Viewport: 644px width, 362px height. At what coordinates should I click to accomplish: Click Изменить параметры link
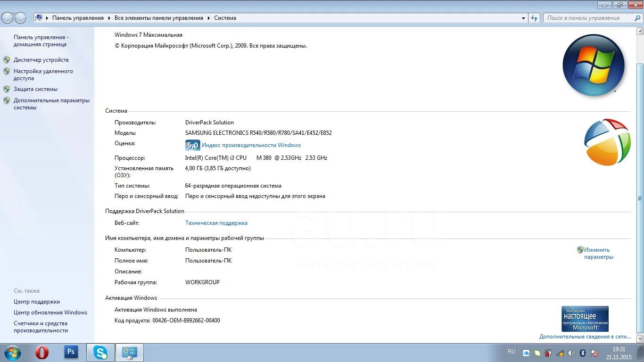click(x=599, y=253)
